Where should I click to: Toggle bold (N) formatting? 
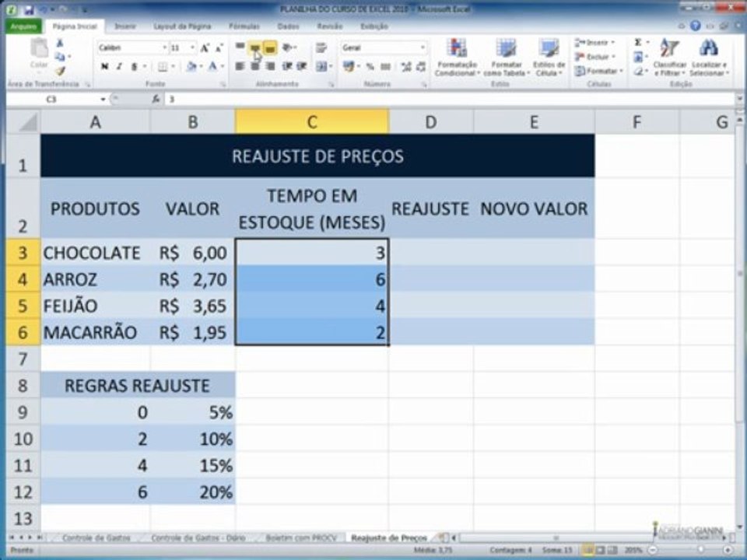(104, 67)
